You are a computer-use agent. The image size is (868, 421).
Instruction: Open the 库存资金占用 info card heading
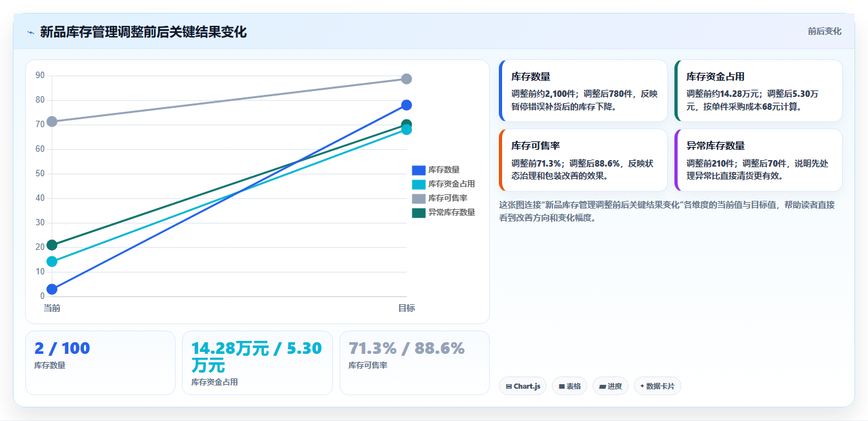click(x=715, y=76)
